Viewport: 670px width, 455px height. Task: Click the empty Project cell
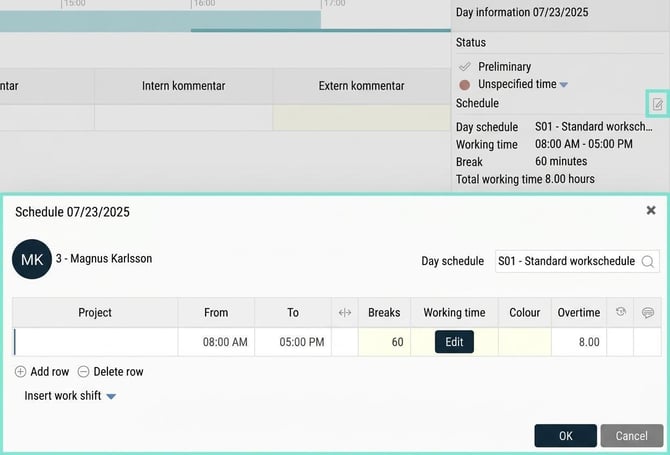[96, 342]
